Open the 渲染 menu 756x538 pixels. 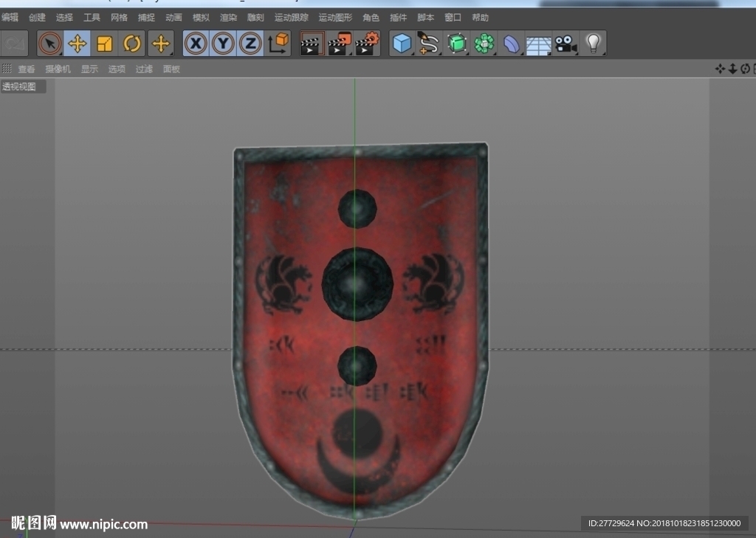coord(229,18)
